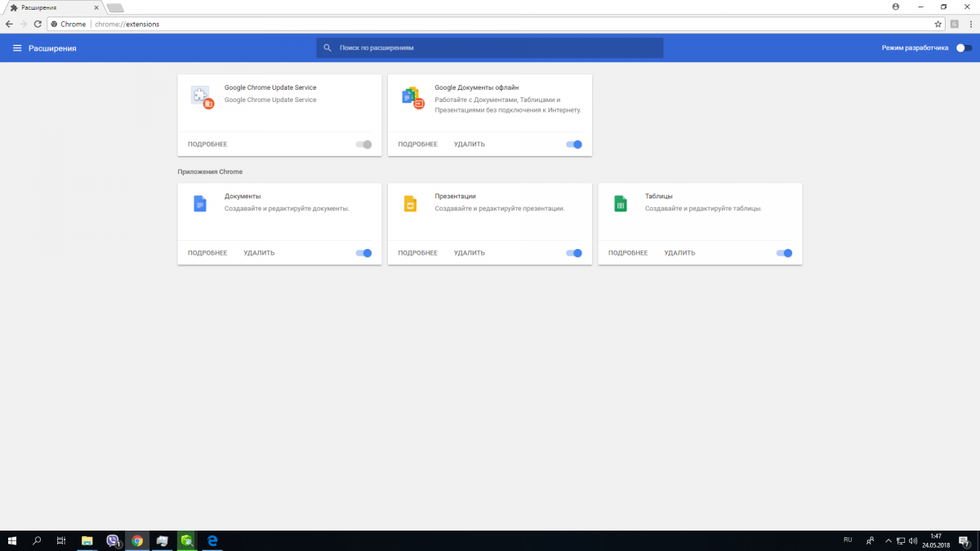Screen dimensions: 980x551
Task: Click Подробнее on the Документы card
Action: 207,253
